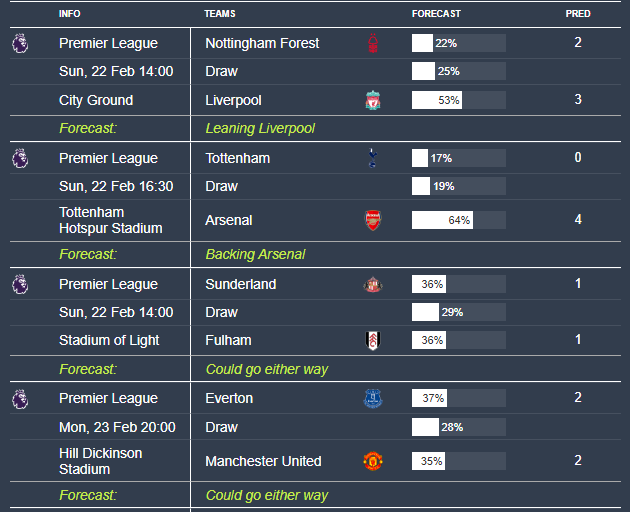Screen dimensions: 630x512
Task: Click the FORECAST column header
Action: [436, 14]
